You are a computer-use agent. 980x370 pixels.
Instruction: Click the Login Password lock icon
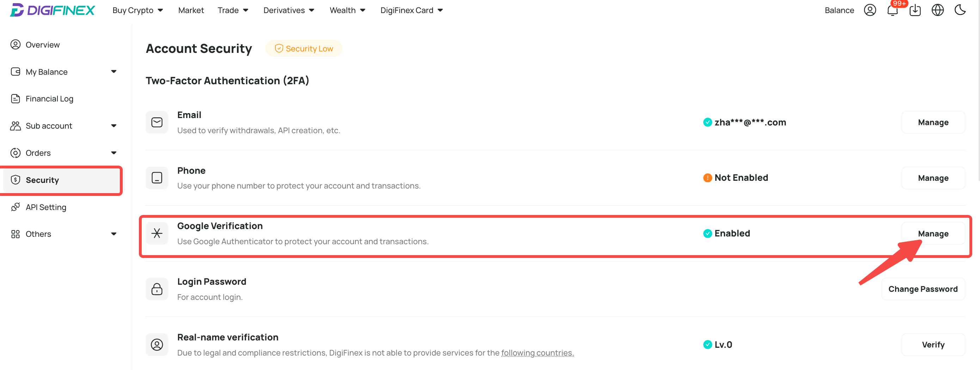click(x=157, y=289)
